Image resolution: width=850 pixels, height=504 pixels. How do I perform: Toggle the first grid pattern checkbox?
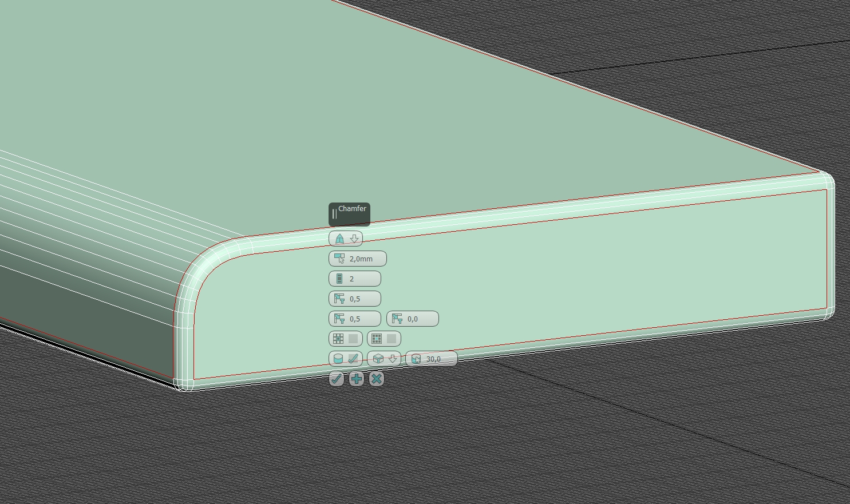point(346,339)
